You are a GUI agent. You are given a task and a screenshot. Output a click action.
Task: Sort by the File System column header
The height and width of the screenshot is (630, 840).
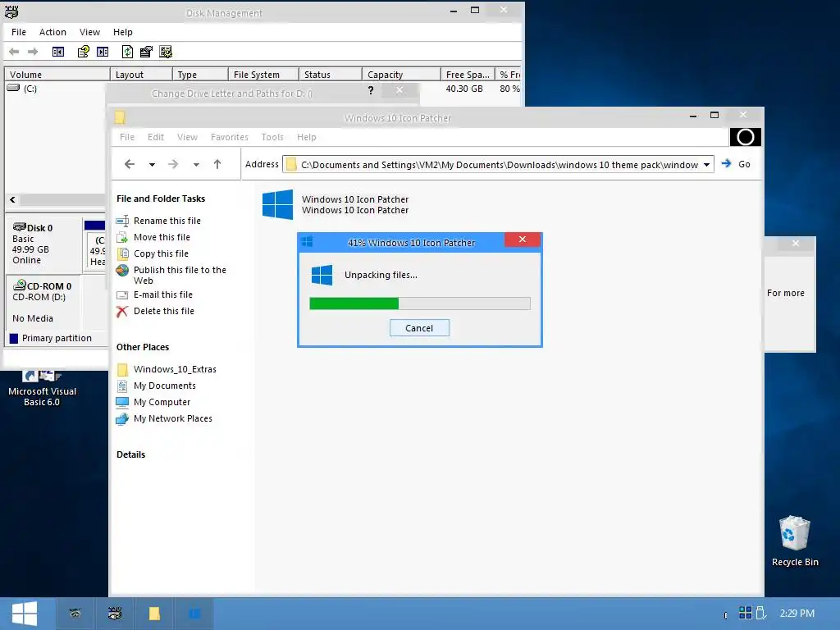263,75
